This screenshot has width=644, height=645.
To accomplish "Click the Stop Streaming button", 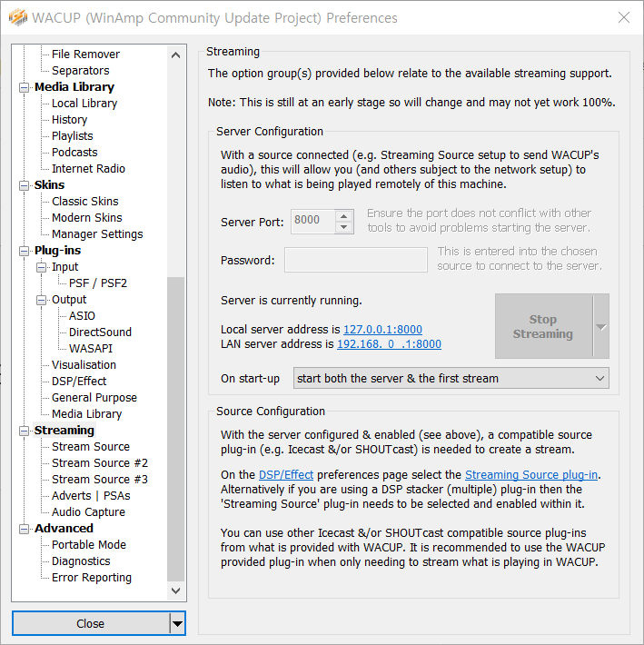I will pos(544,327).
